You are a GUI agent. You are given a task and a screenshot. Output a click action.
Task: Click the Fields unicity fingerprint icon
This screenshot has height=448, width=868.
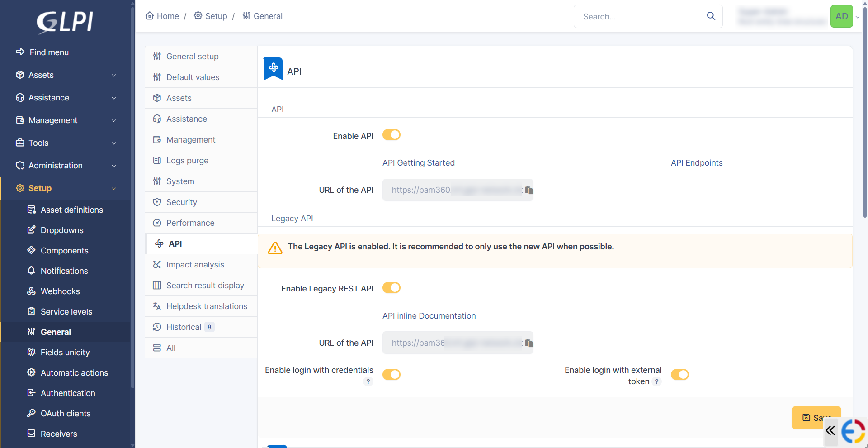coord(31,352)
